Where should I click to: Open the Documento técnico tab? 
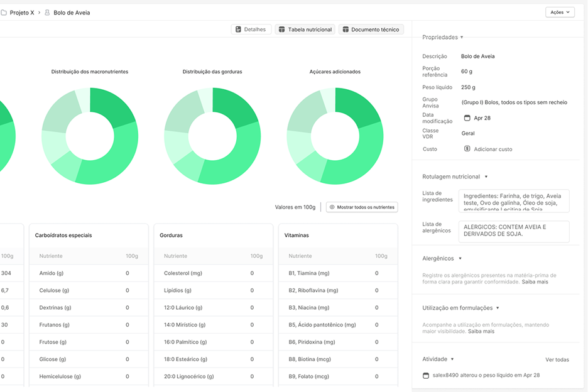[x=371, y=30]
